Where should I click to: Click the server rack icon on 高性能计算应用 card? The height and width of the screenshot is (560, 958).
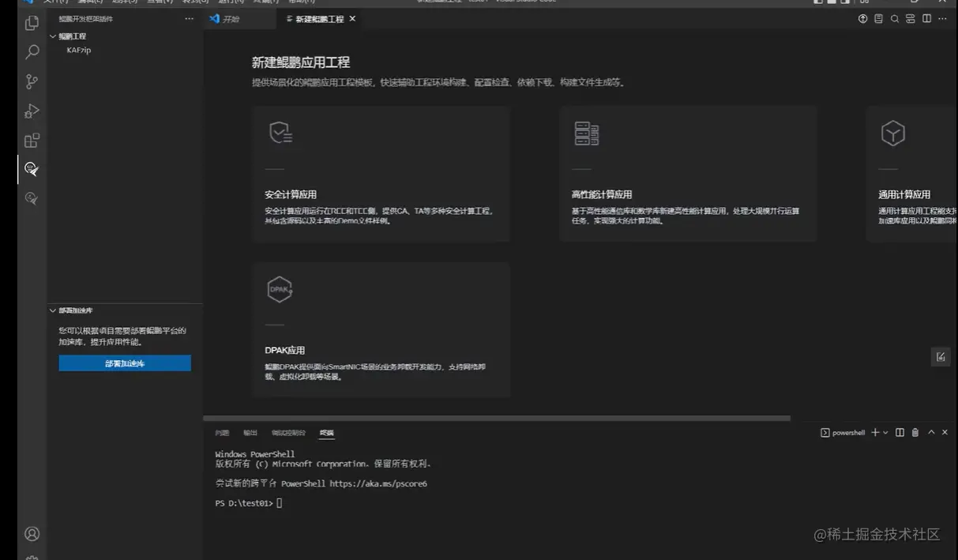587,133
